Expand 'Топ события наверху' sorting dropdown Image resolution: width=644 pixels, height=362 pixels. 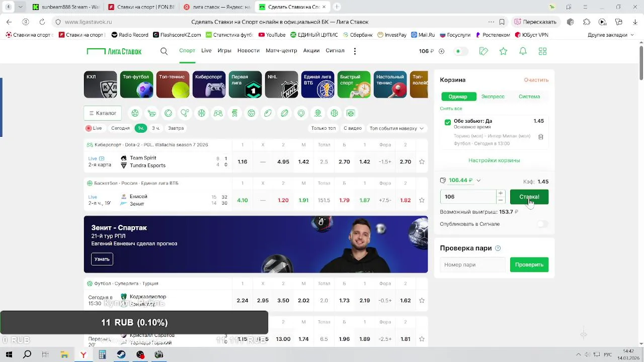(396, 128)
